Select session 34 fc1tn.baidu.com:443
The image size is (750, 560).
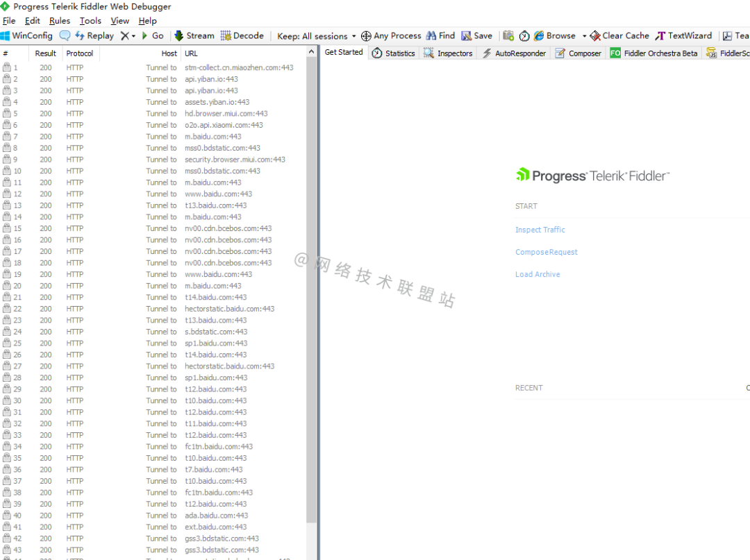(x=153, y=446)
